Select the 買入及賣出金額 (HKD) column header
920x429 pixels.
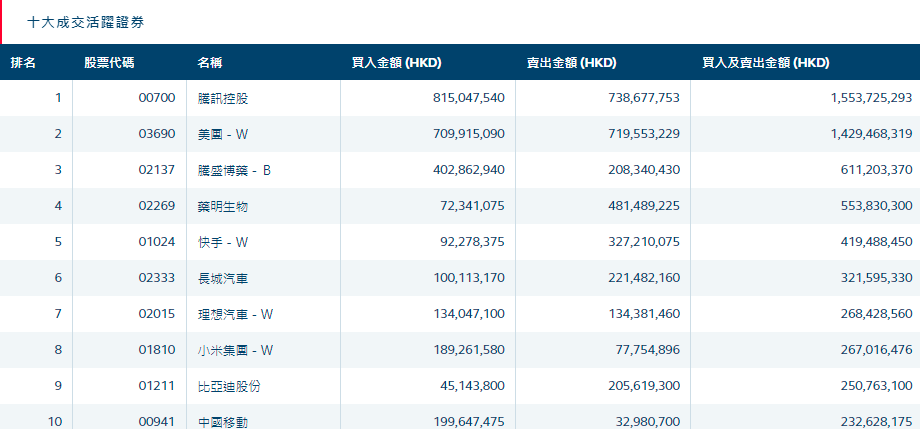pos(766,63)
